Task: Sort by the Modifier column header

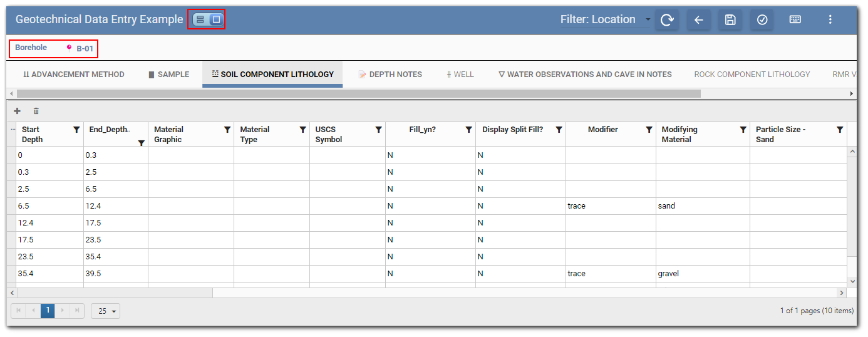Action: tap(602, 130)
